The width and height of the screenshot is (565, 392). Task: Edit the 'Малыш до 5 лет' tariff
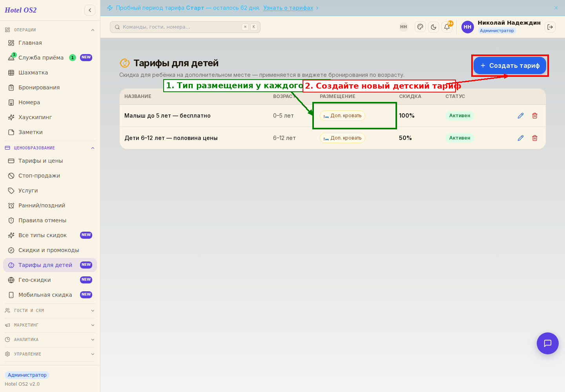[x=521, y=116]
